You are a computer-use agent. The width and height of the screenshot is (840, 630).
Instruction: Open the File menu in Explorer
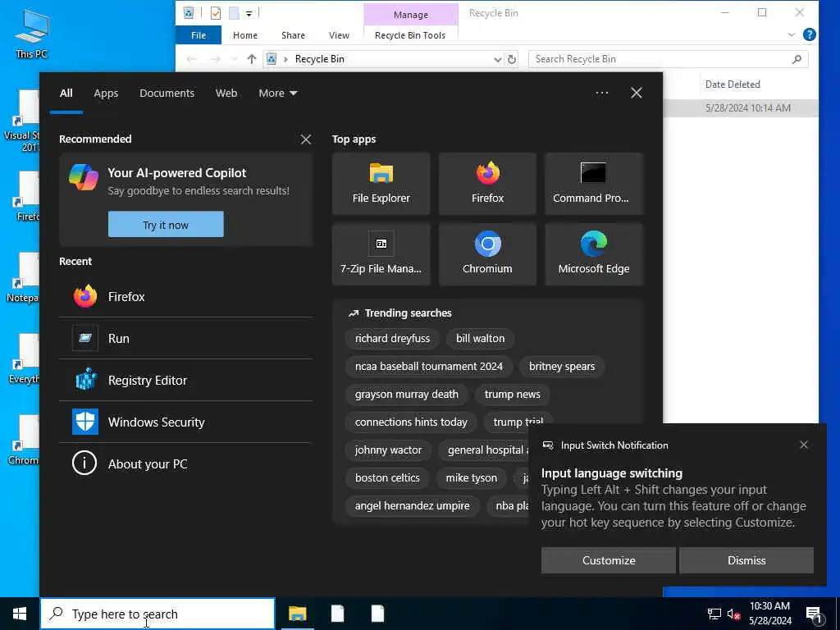199,35
